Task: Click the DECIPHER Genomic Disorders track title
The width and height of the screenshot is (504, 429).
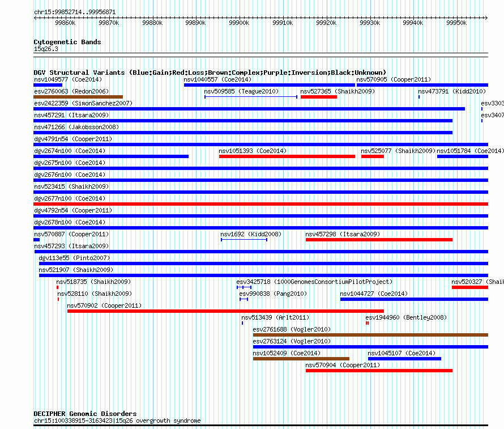Action: pos(85,414)
